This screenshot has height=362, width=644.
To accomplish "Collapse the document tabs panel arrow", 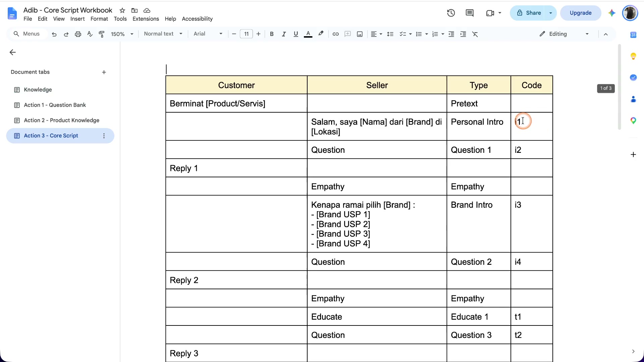I will tap(12, 52).
